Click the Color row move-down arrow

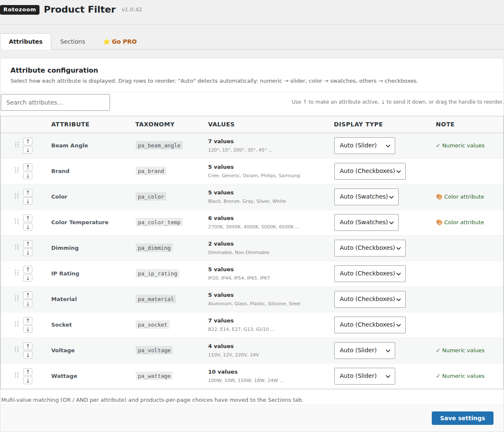coord(28,201)
